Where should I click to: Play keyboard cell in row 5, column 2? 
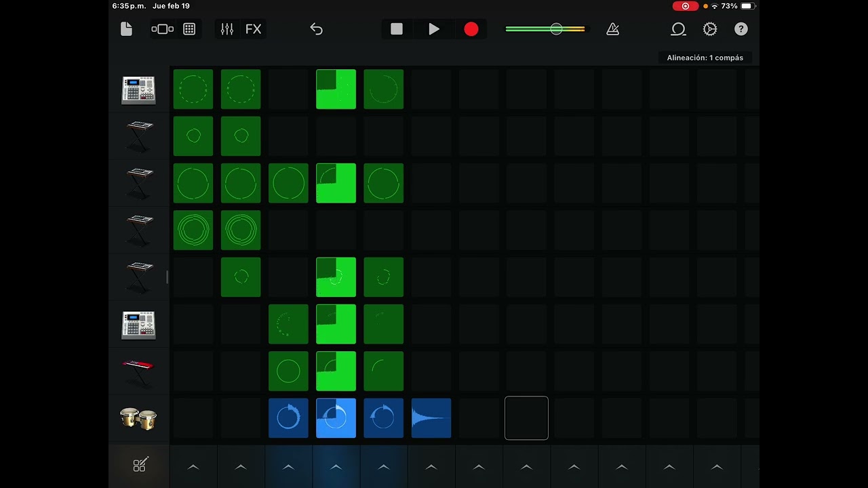(241, 277)
